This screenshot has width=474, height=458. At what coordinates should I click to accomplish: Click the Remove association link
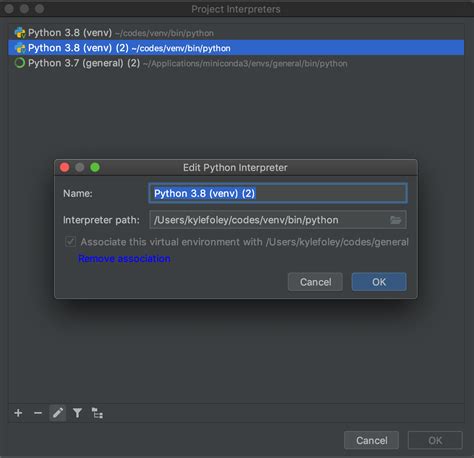click(x=124, y=259)
